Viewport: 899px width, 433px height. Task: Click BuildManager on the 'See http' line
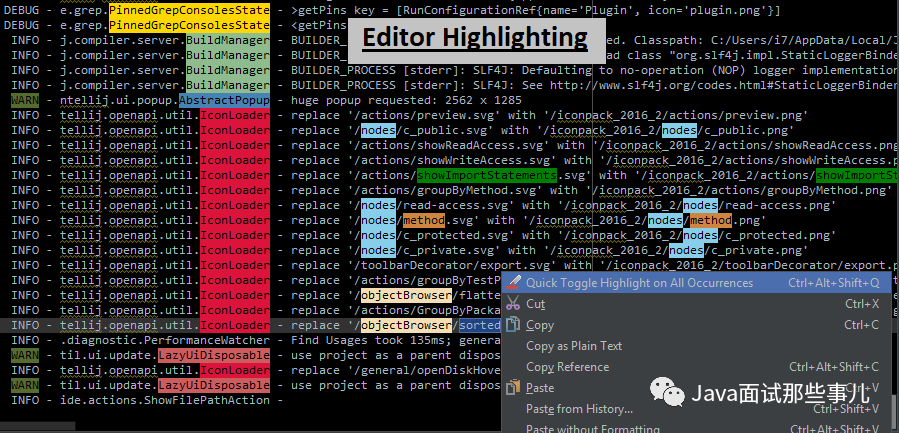pos(228,86)
